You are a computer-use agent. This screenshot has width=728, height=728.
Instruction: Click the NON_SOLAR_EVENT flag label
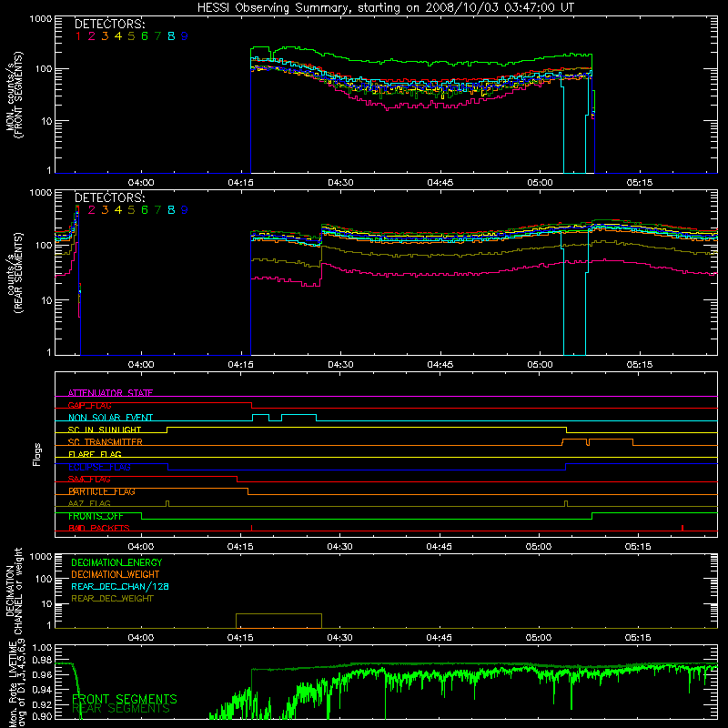click(x=110, y=418)
